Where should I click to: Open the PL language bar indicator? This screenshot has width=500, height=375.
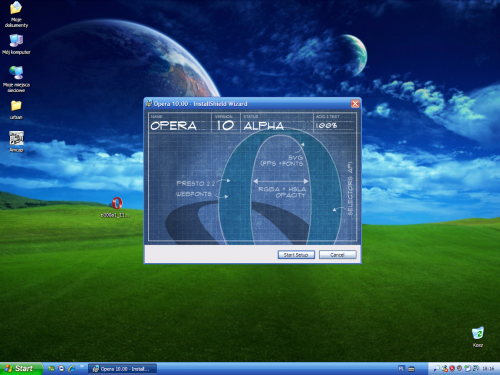401,369
